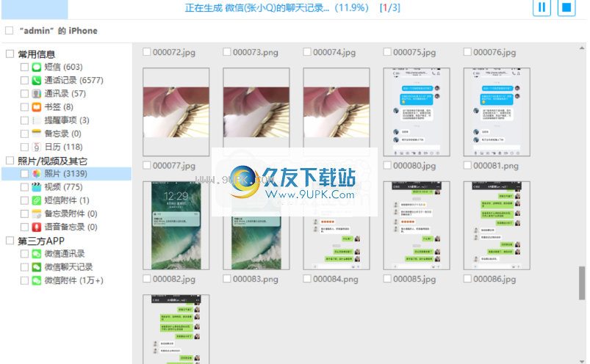Check the 通讯录 (57) checkbox
Screen dimensions: 590x364
point(24,93)
